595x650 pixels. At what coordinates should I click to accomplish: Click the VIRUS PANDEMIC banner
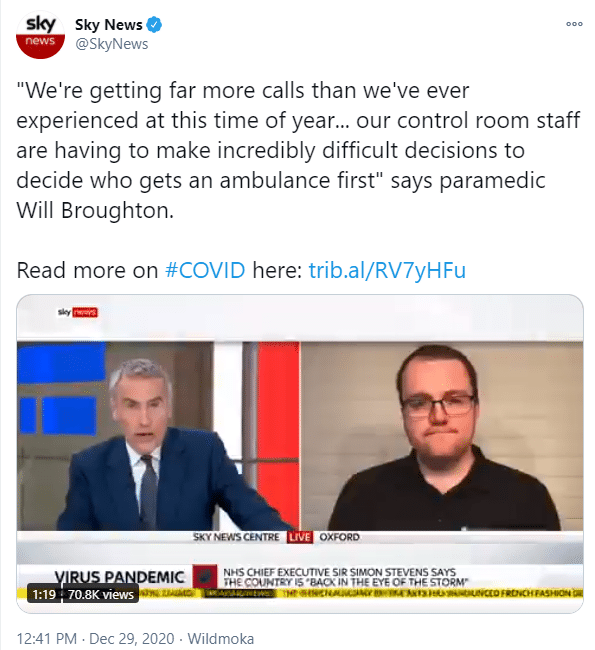click(119, 577)
